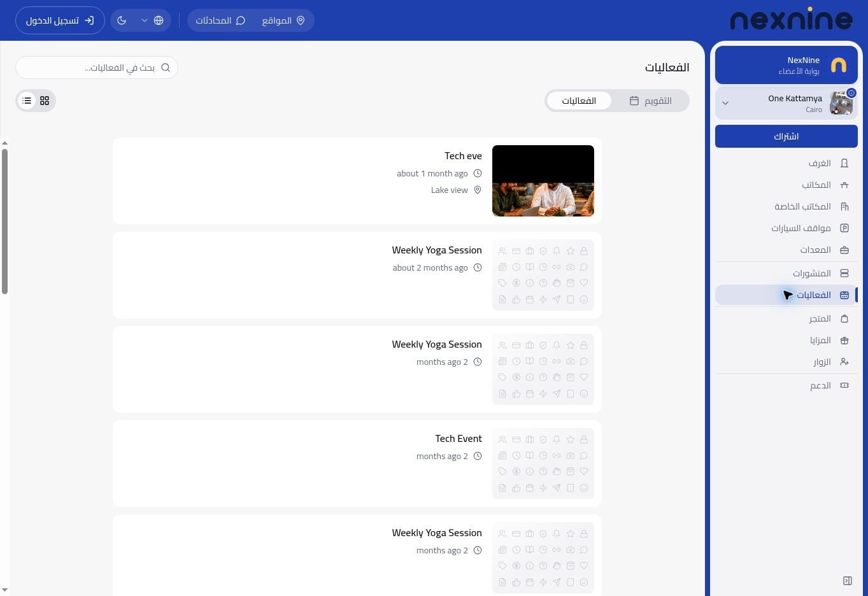This screenshot has height=596, width=868.
Task: Click the page vertical scrollbar thumb
Action: 4,222
